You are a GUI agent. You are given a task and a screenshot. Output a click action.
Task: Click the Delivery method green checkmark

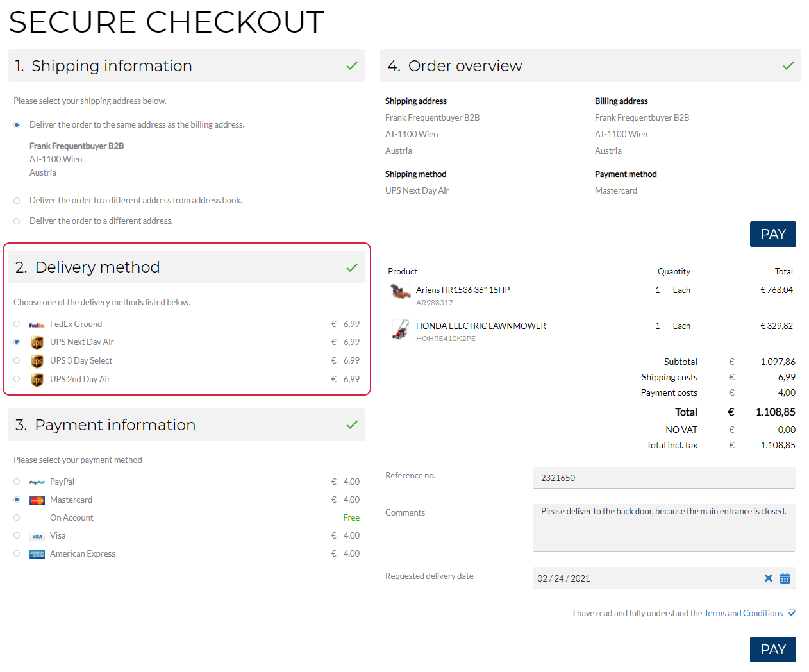(x=352, y=267)
